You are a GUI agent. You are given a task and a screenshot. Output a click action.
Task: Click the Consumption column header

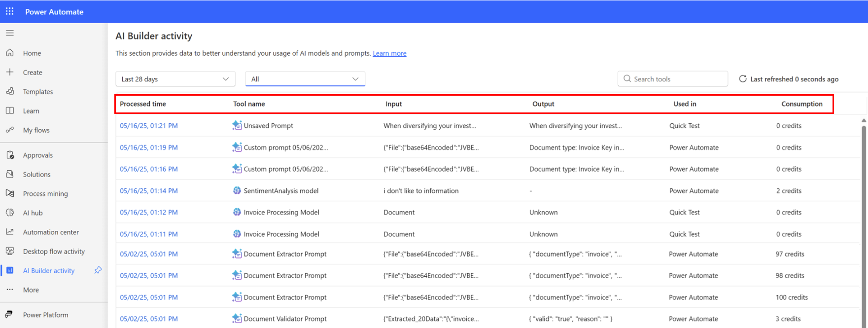click(x=802, y=104)
